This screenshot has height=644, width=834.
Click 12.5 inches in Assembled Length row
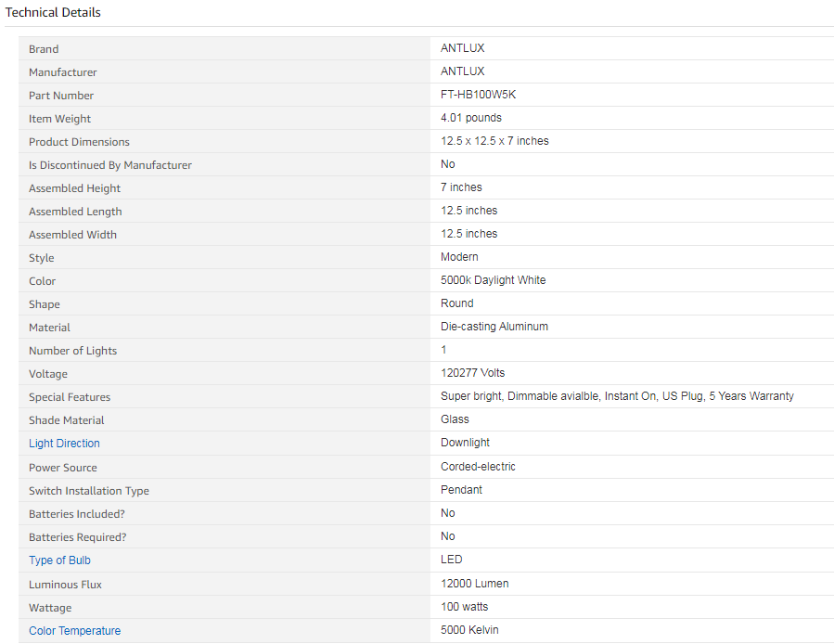pyautogui.click(x=469, y=211)
